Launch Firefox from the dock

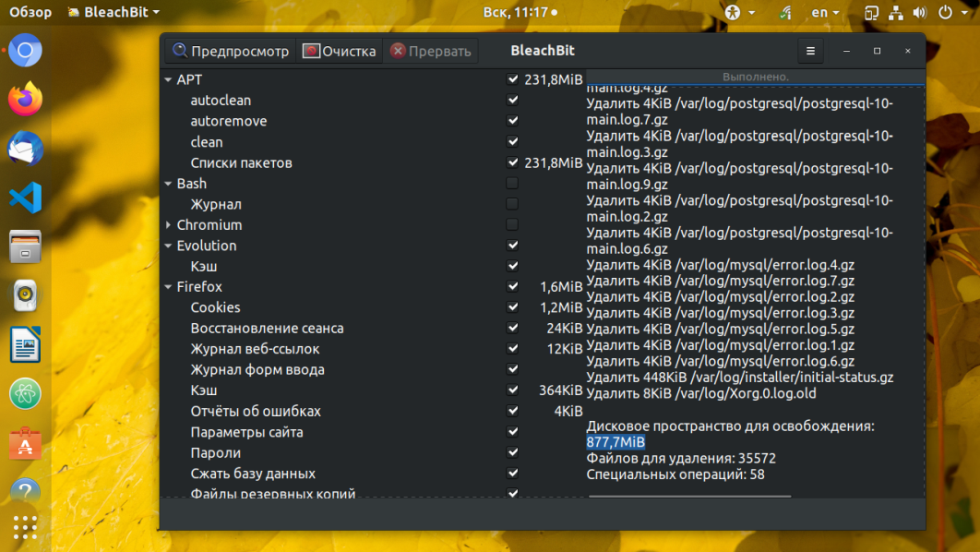coord(26,98)
